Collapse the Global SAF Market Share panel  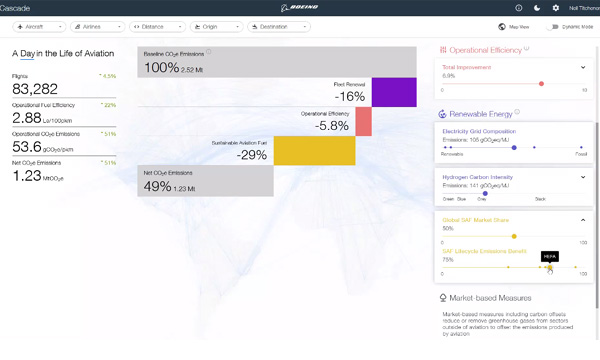click(x=583, y=220)
